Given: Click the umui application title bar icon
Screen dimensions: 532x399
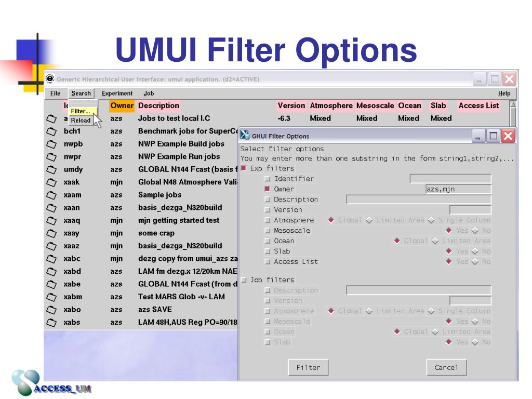Looking at the screenshot, I should click(x=50, y=79).
